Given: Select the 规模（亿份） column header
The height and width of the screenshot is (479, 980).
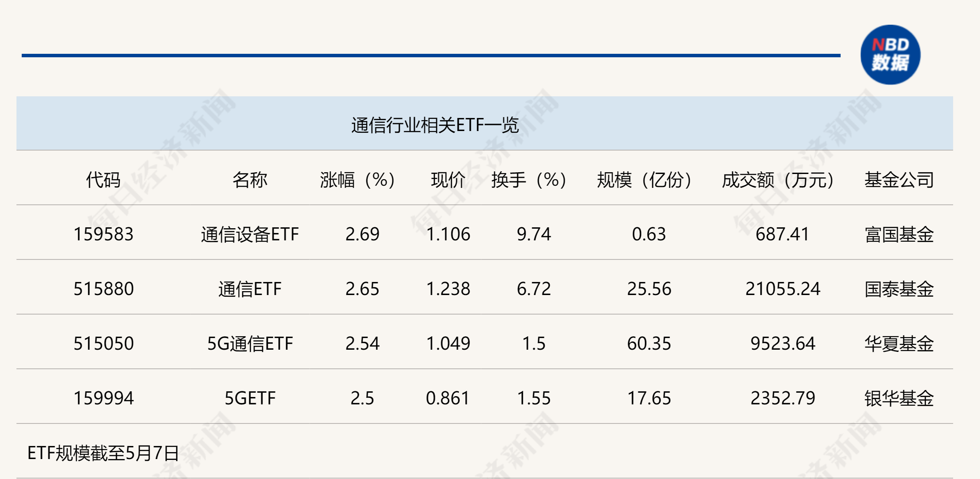Looking at the screenshot, I should point(644,180).
